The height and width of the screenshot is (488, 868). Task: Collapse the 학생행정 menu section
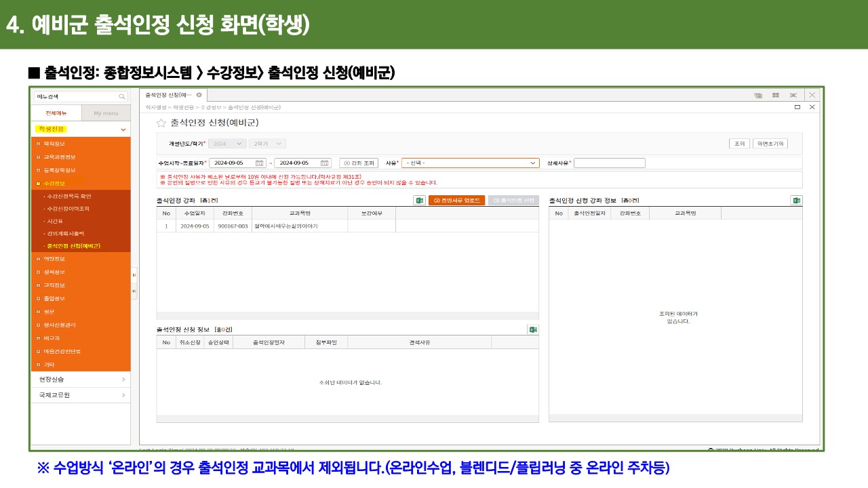[123, 129]
